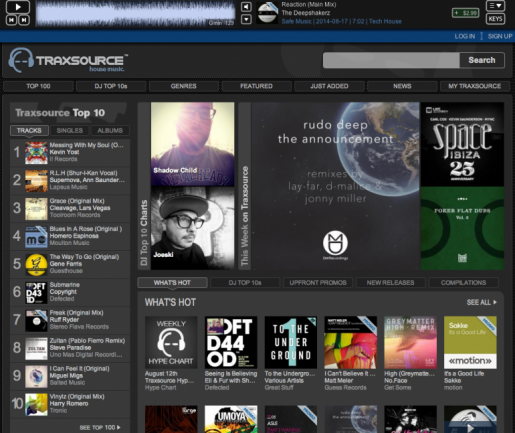Open I Can't Believe It cover
This screenshot has height=433, width=515.
[350, 342]
